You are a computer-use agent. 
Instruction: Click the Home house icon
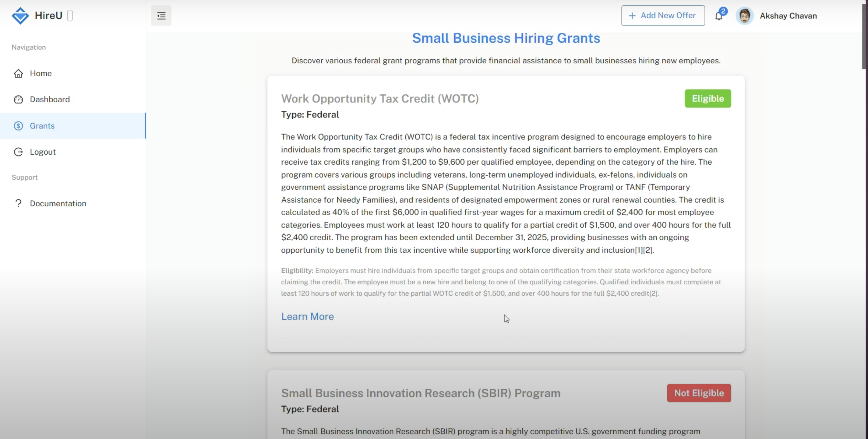tap(18, 73)
